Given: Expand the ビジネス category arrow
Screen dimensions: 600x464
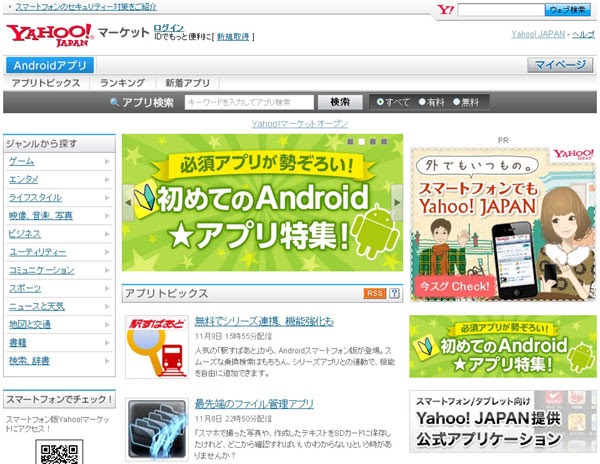Looking at the screenshot, I should [x=107, y=234].
